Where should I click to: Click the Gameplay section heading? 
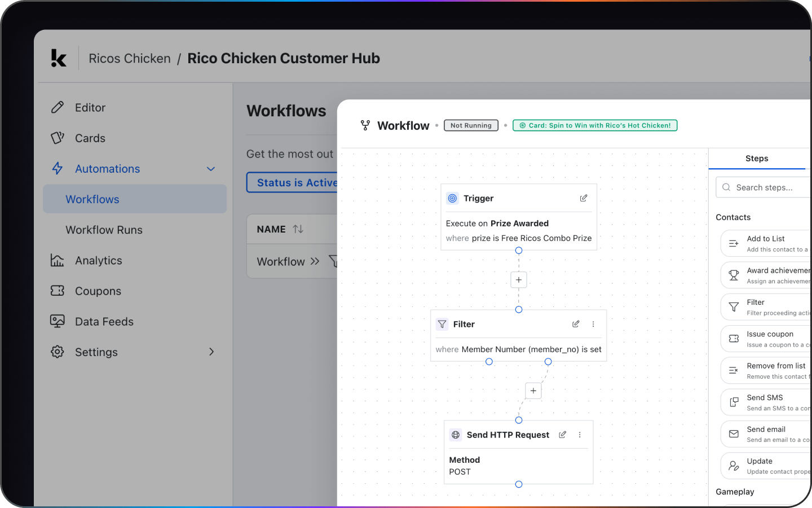coord(735,492)
